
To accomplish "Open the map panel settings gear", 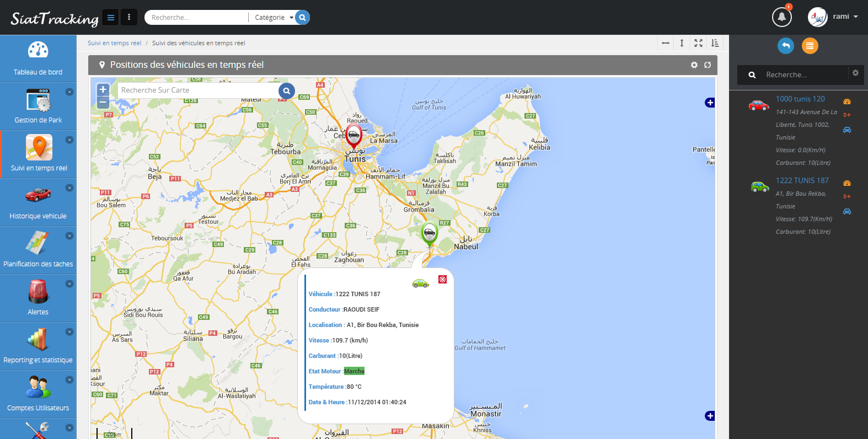I will point(694,65).
